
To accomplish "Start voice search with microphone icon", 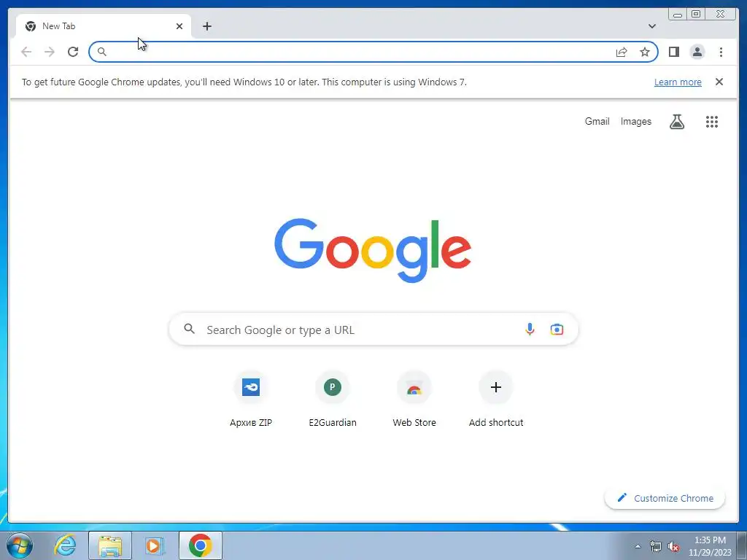I will click(530, 329).
